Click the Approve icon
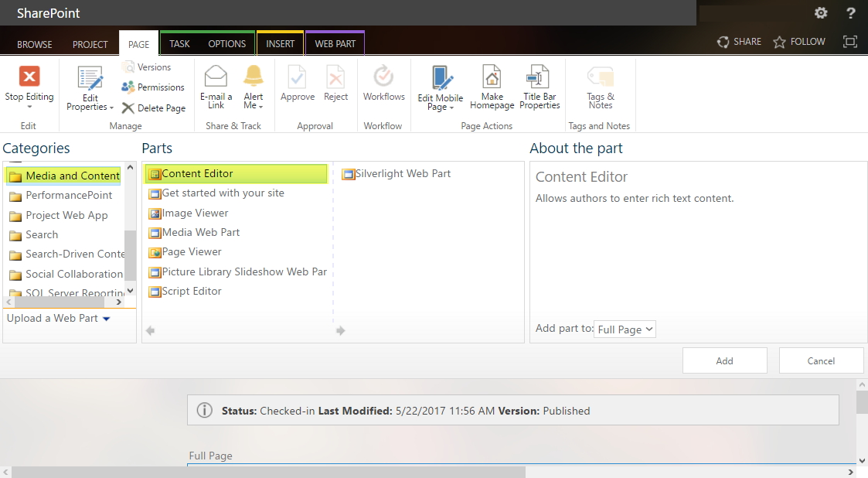Viewport: 868px width, 478px height. (298, 77)
